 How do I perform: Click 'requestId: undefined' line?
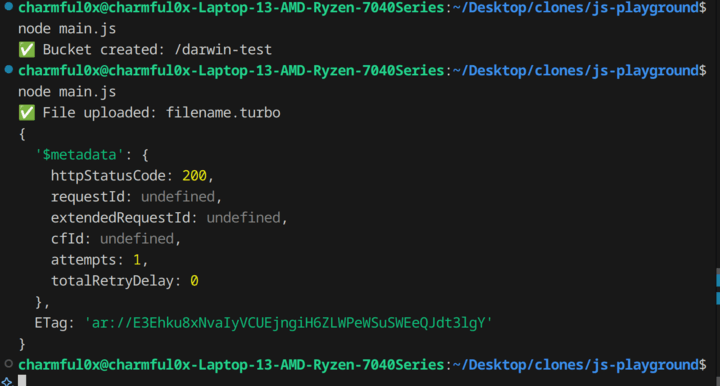[136, 196]
